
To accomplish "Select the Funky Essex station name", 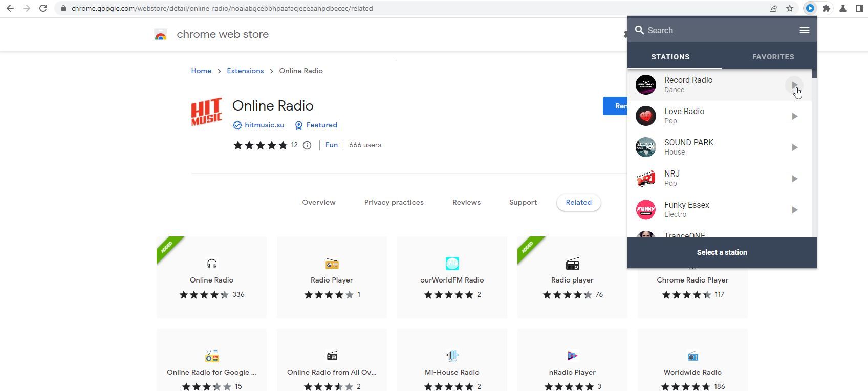I will click(x=687, y=205).
